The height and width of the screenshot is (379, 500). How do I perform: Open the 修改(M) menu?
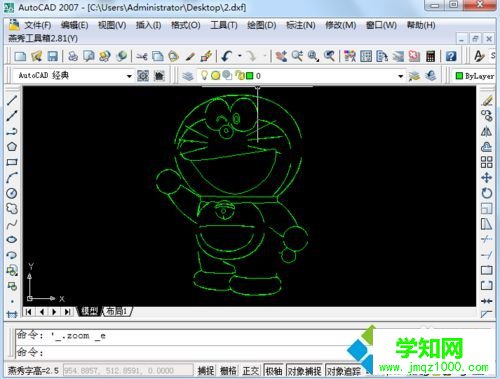pos(341,25)
